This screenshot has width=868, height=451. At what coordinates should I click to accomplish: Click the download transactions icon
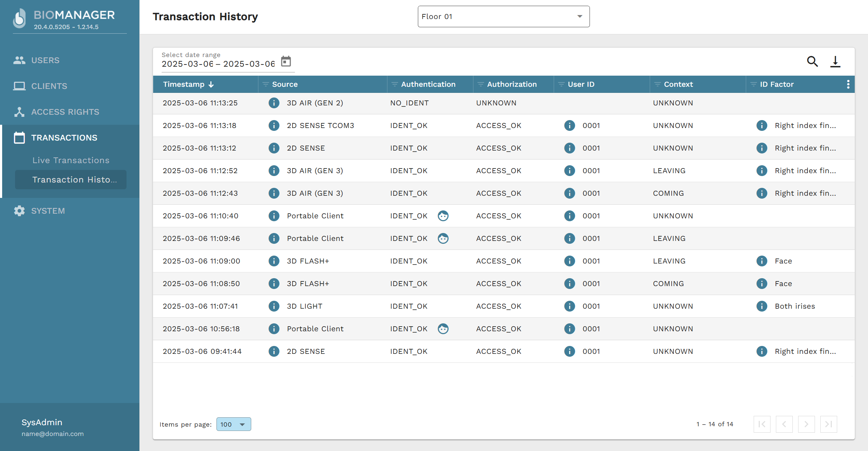pos(835,62)
